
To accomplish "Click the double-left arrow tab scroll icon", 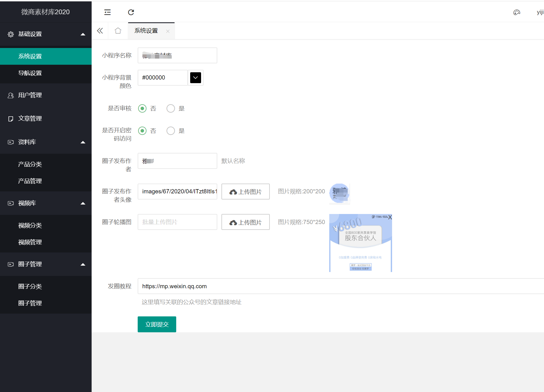I will pos(100,31).
